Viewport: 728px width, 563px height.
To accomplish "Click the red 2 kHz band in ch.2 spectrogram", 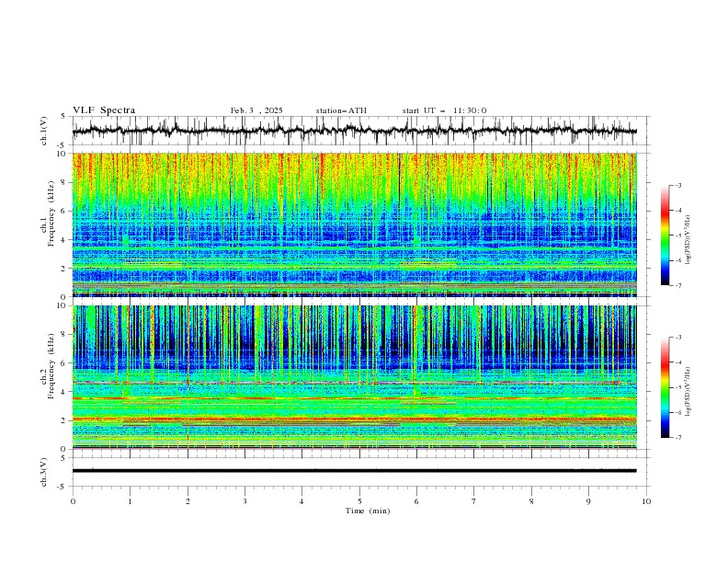I will point(354,419).
